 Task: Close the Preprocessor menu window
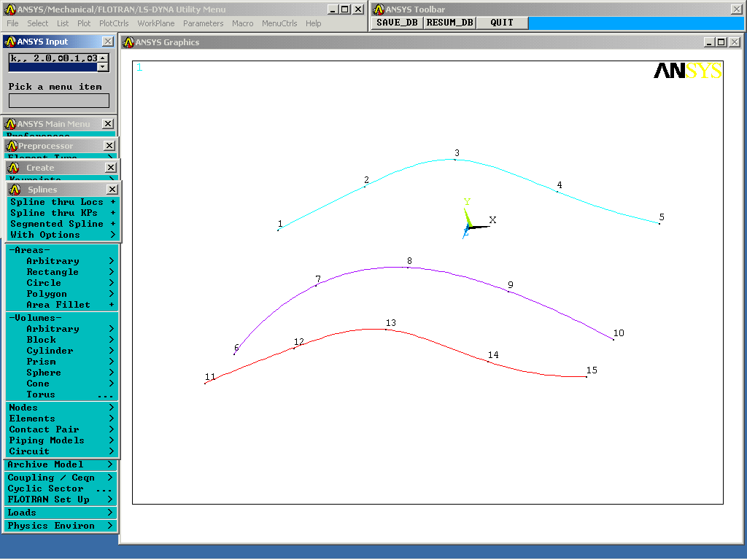point(109,146)
